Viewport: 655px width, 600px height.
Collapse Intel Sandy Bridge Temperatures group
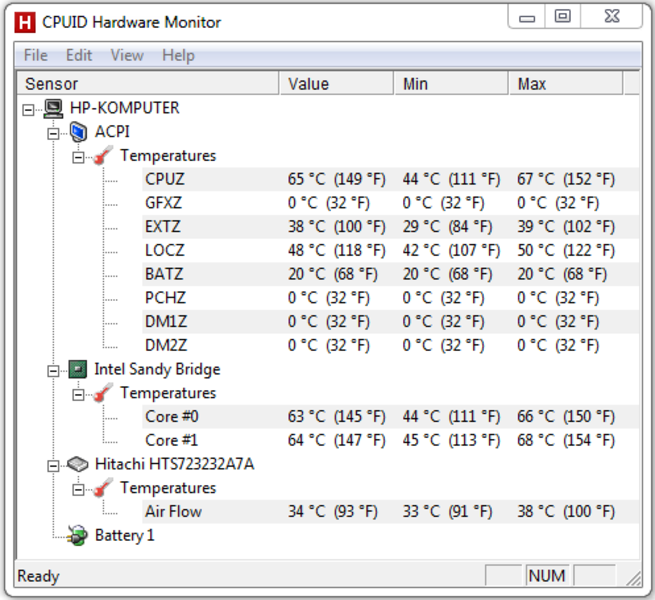(x=79, y=395)
